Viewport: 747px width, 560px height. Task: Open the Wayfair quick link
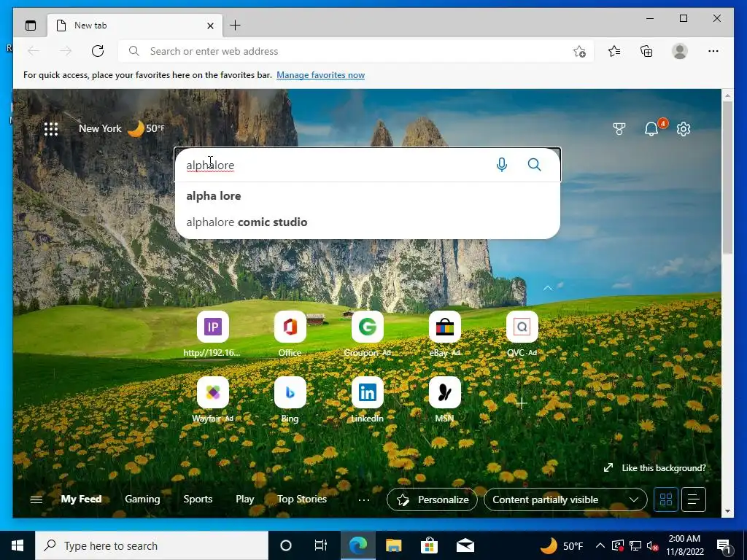(212, 400)
